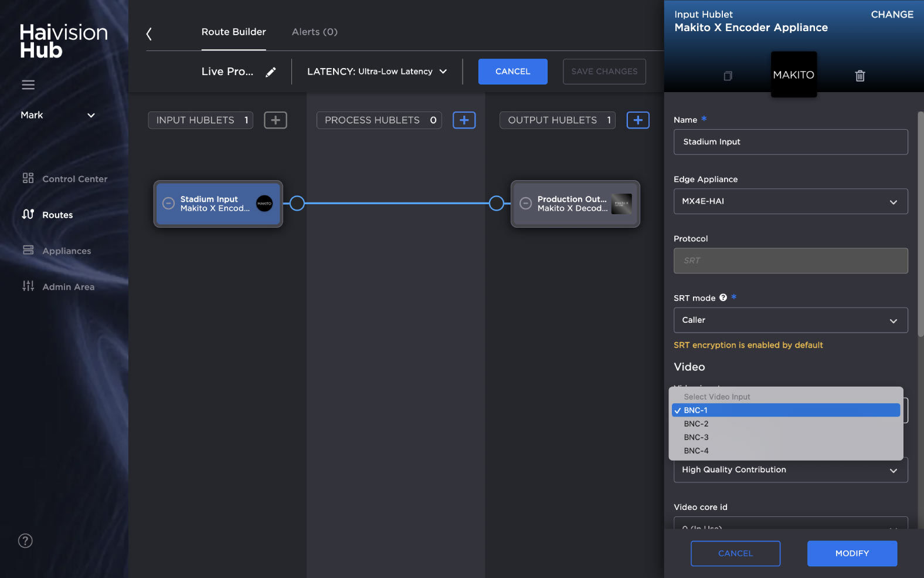Click the SAVE CHANGES button
Viewport: 924px width, 578px height.
pyautogui.click(x=604, y=72)
